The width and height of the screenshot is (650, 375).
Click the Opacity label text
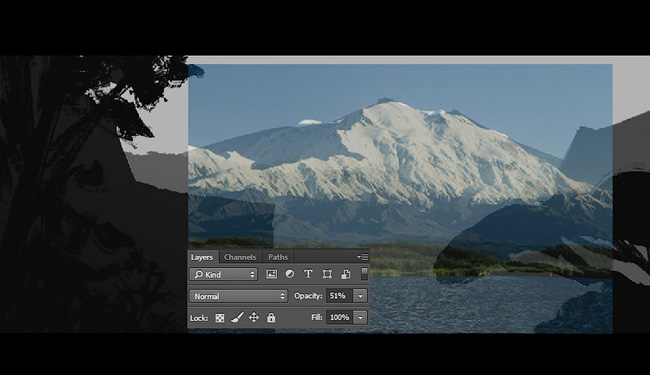[x=308, y=296]
